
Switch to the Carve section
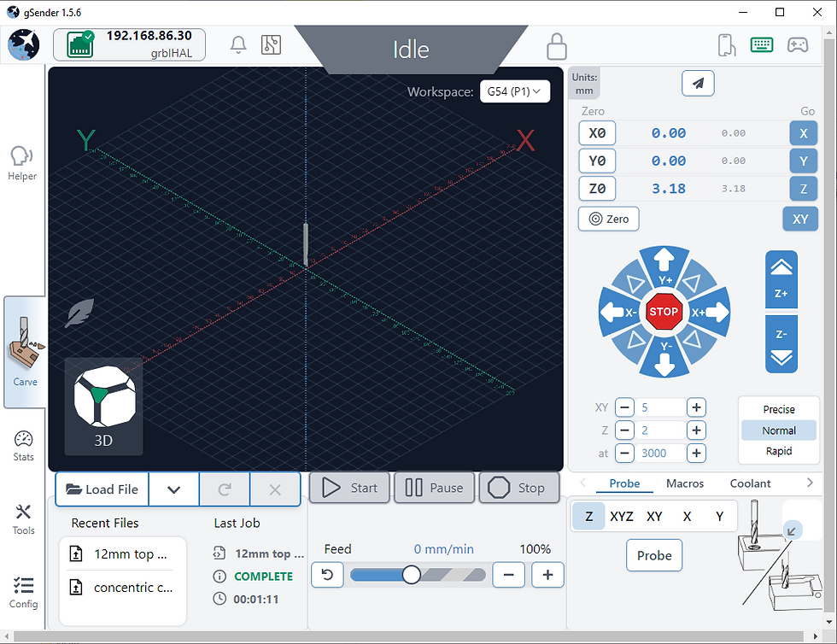(x=25, y=353)
